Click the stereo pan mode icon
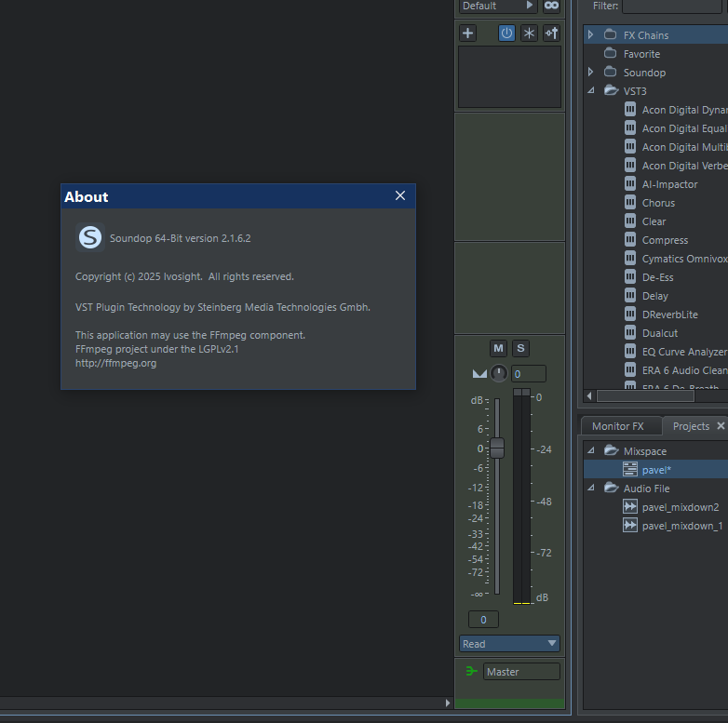The width and height of the screenshot is (728, 723). click(479, 373)
